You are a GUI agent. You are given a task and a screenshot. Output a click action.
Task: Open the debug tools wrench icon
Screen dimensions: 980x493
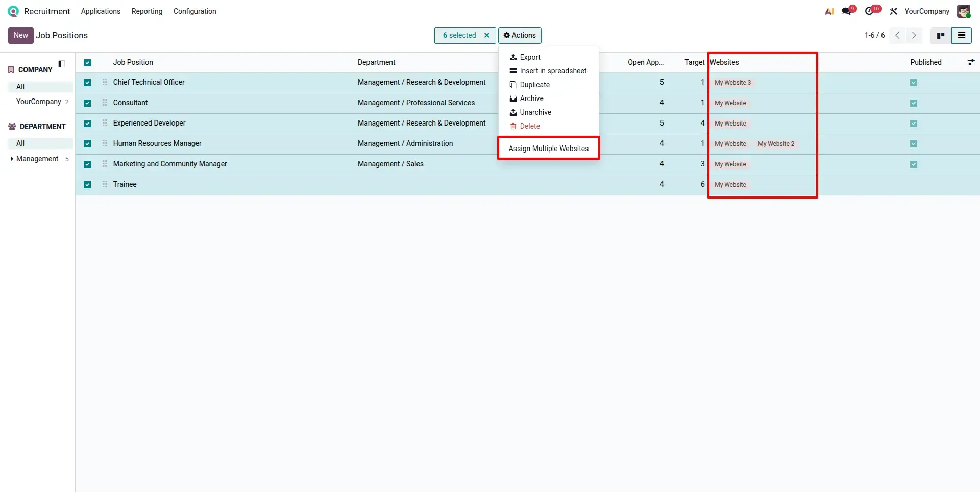pos(893,11)
